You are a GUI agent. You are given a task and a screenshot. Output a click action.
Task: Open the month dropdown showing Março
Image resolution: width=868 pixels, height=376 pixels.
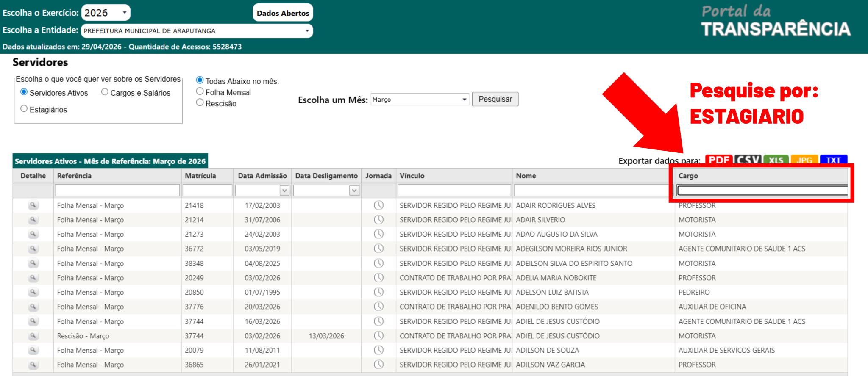click(420, 100)
